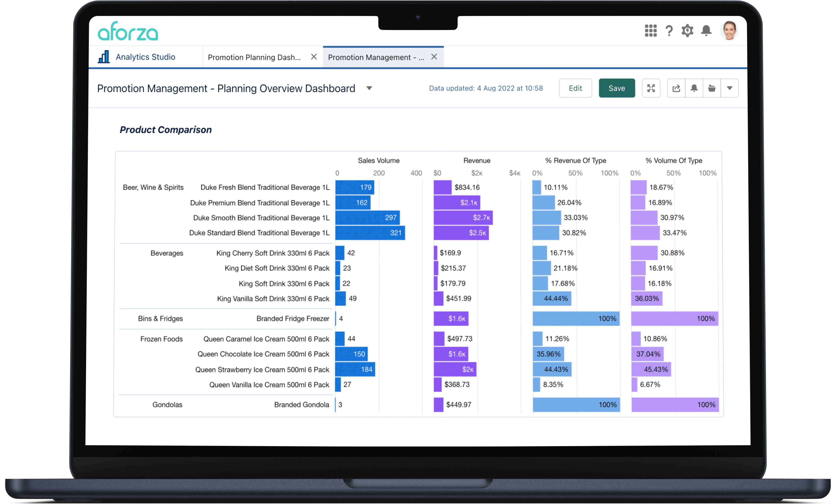The height and width of the screenshot is (504, 837).
Task: Select the 321 sales volume bar
Action: 370,233
